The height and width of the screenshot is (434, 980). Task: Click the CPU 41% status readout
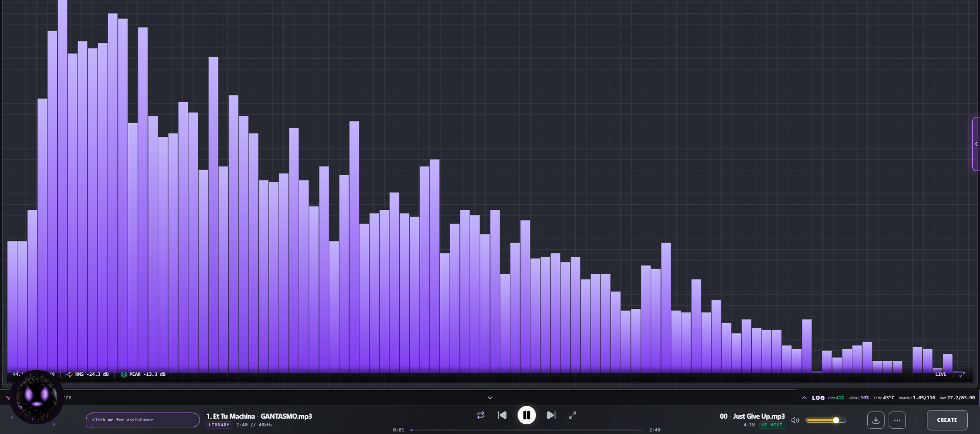click(836, 398)
